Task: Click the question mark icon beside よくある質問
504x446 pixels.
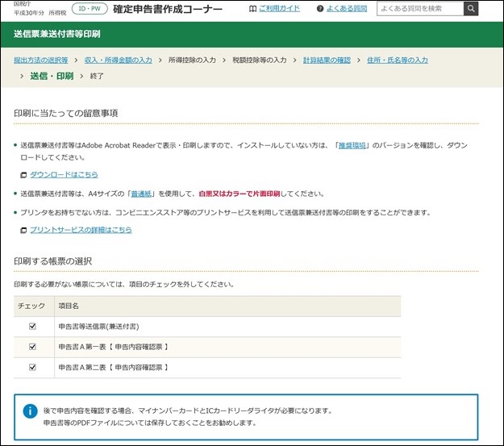Action: tap(320, 9)
